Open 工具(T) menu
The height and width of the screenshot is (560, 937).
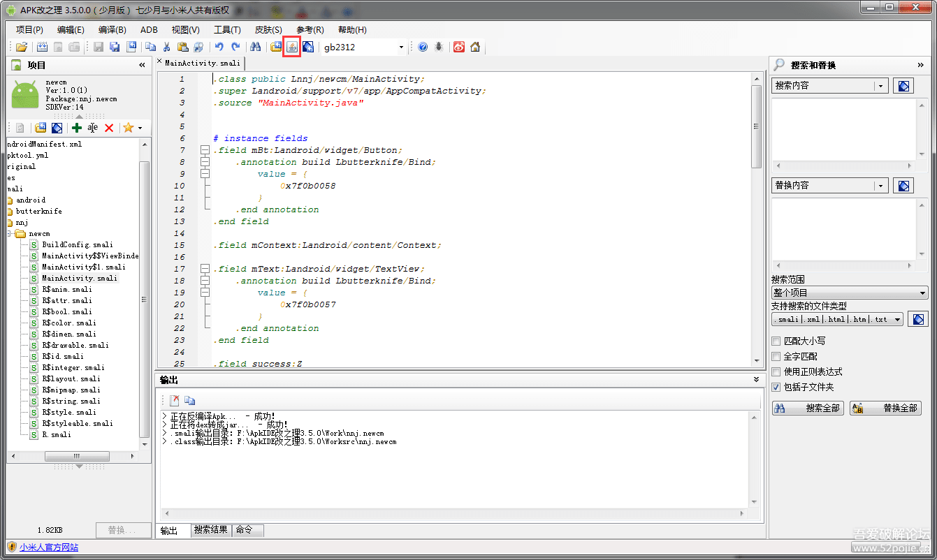pyautogui.click(x=227, y=30)
